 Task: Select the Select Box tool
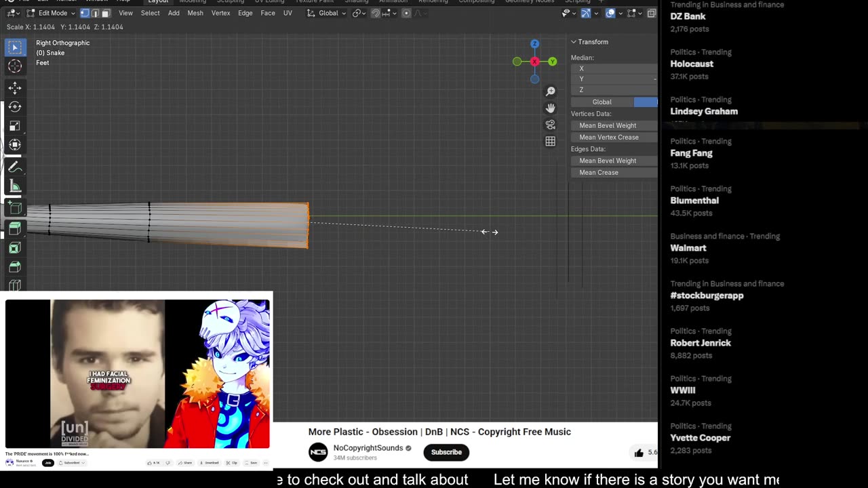15,47
